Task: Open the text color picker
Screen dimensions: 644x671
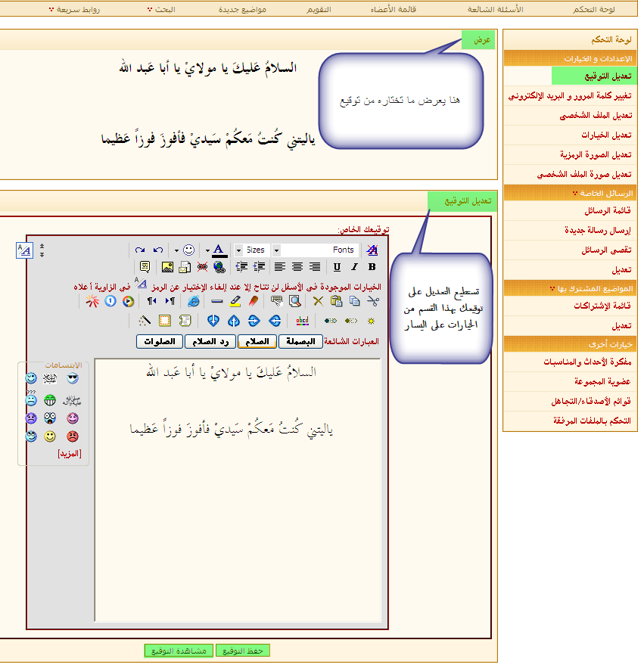Action: click(x=218, y=250)
